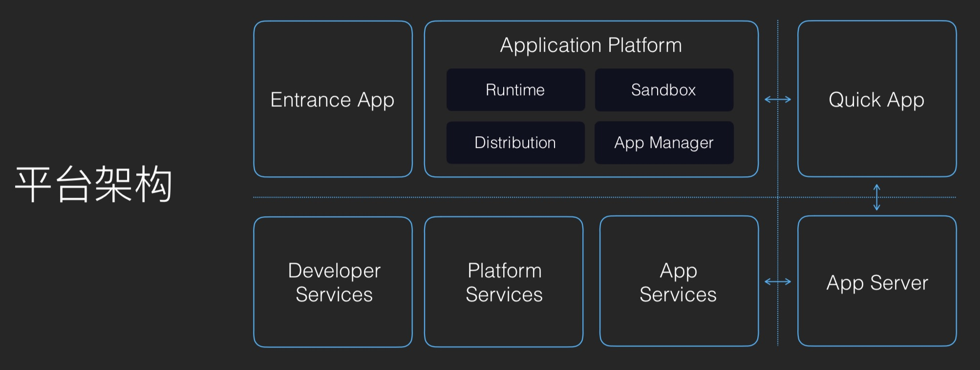
Task: Click the Quick App box
Action: 877,99
